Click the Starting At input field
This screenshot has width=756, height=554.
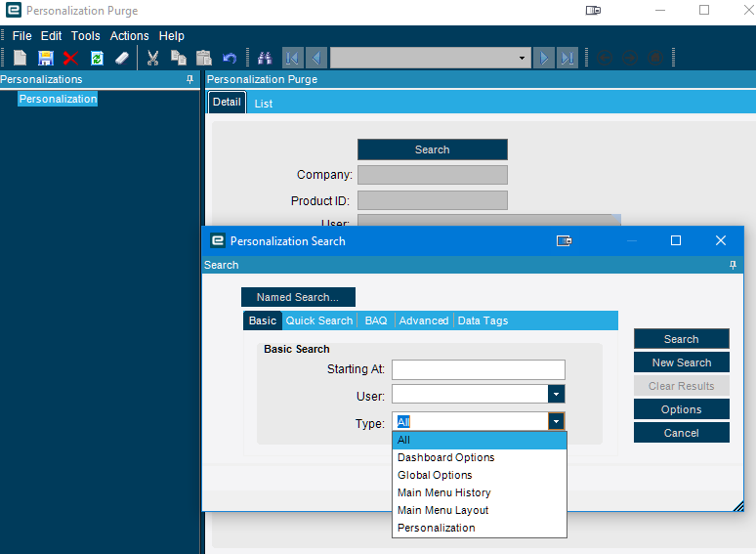point(479,369)
